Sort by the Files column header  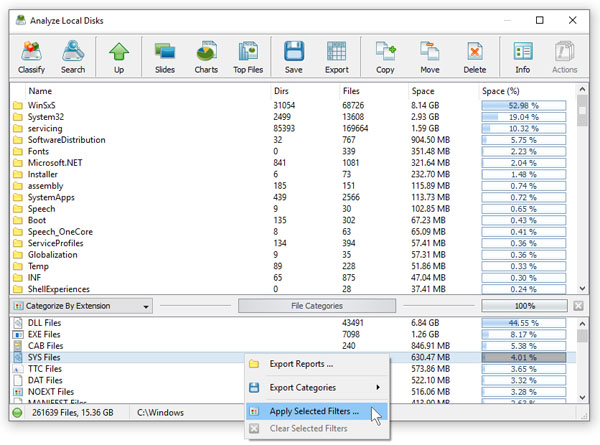tap(351, 91)
